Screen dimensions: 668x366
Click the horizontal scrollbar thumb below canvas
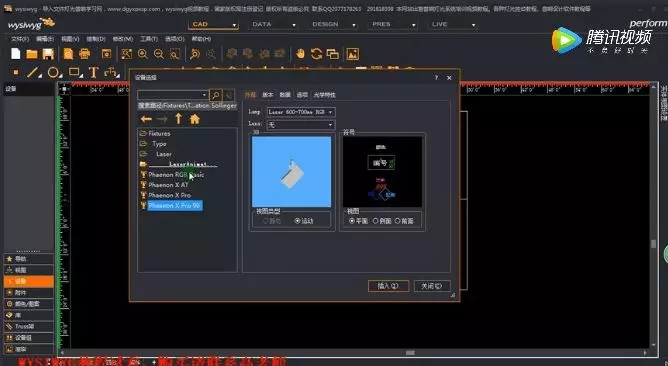410,353
